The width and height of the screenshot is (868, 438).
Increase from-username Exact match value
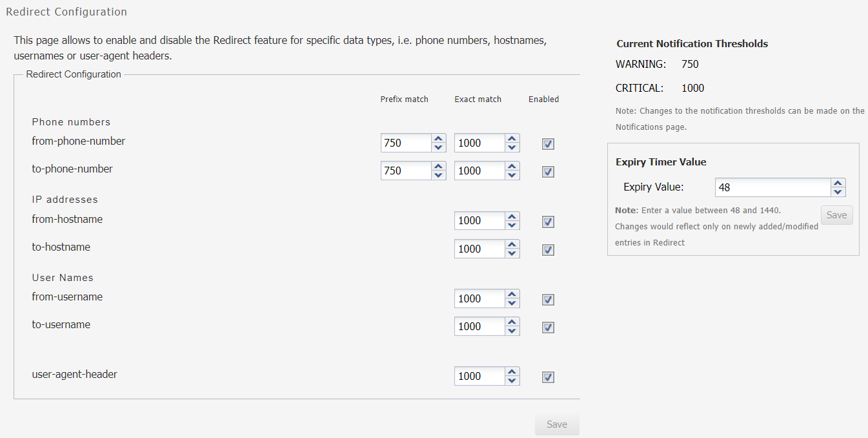pos(512,294)
